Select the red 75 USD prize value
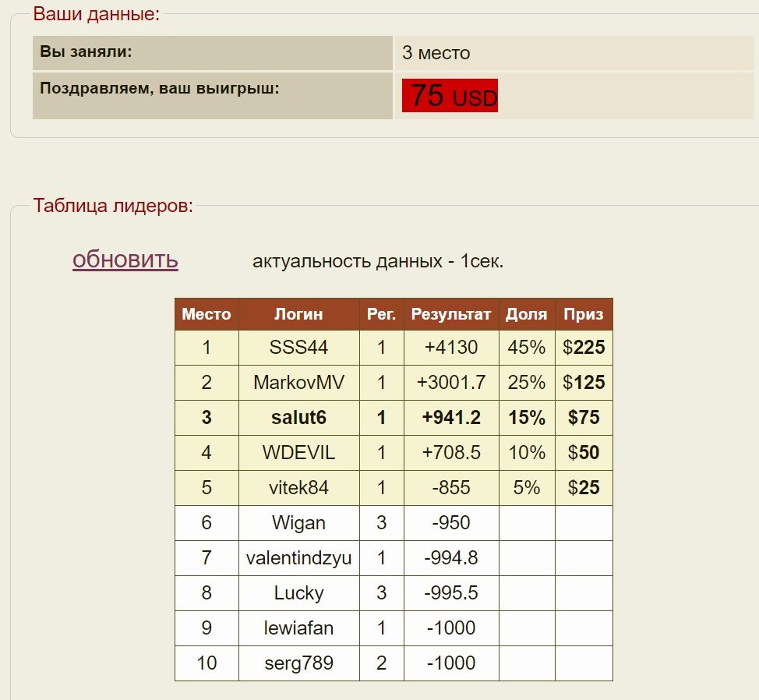The image size is (759, 700). click(x=449, y=95)
